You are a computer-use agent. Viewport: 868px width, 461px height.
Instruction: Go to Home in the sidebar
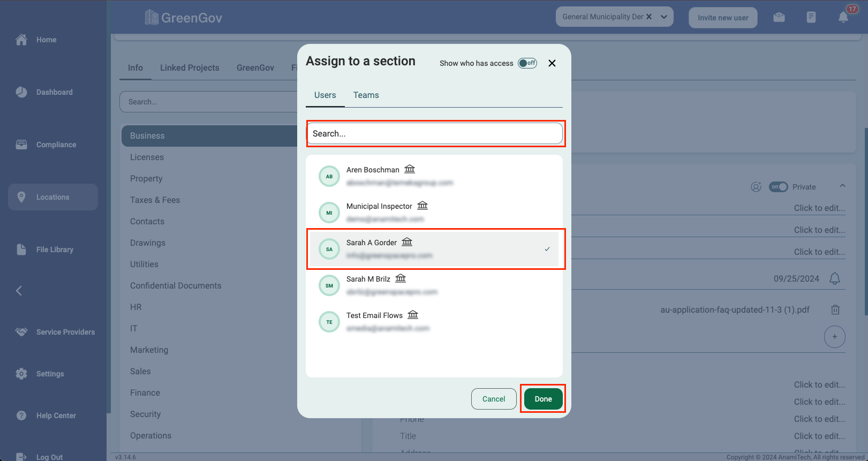46,40
